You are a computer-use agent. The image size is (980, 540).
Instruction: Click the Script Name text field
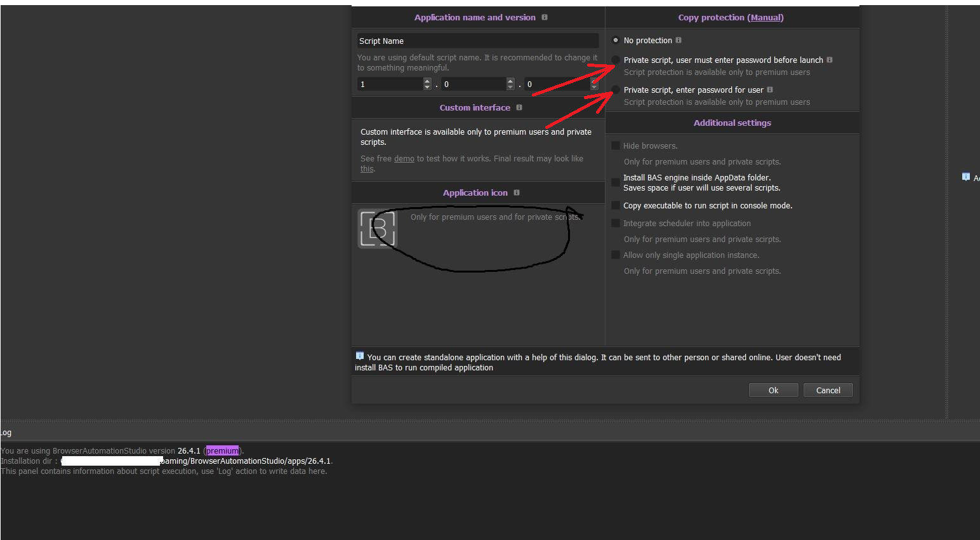pyautogui.click(x=477, y=41)
